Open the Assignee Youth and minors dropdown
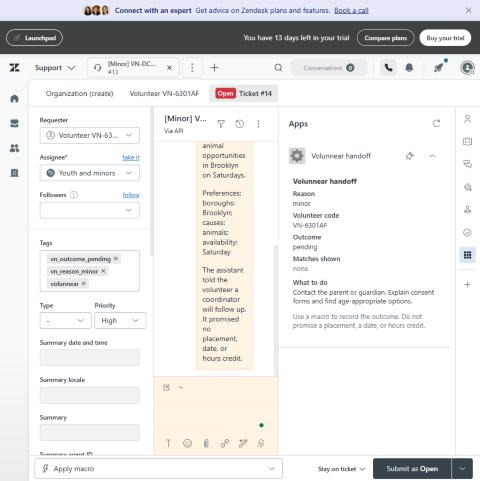 point(90,173)
